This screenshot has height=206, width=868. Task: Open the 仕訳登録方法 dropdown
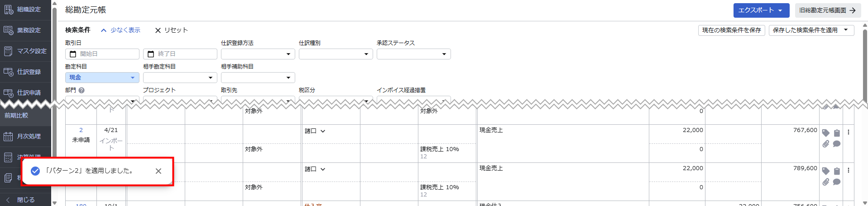[258, 54]
